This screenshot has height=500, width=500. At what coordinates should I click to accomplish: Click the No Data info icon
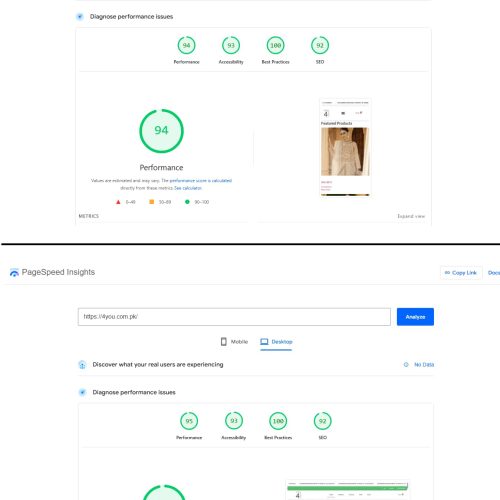406,365
